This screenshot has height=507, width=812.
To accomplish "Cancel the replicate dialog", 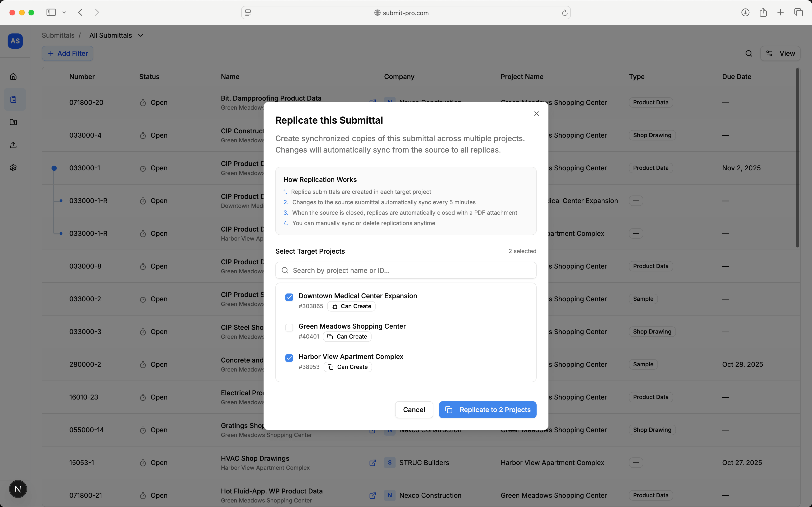I will (x=414, y=410).
